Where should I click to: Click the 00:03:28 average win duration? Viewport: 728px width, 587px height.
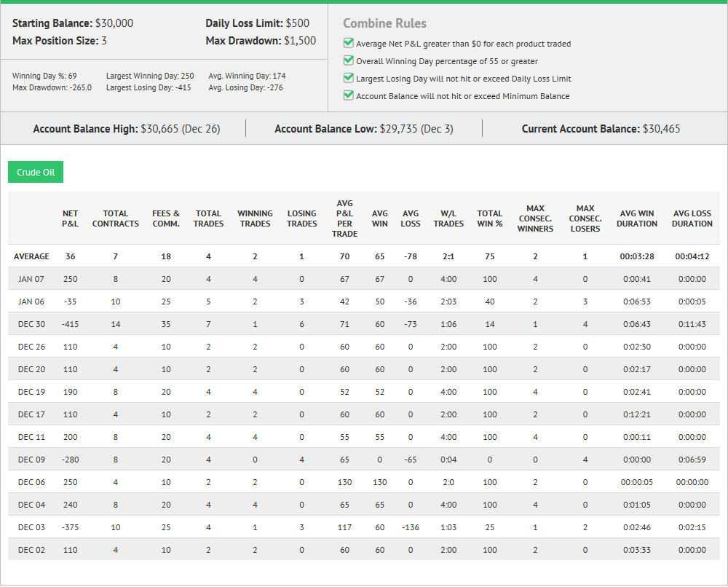(637, 256)
